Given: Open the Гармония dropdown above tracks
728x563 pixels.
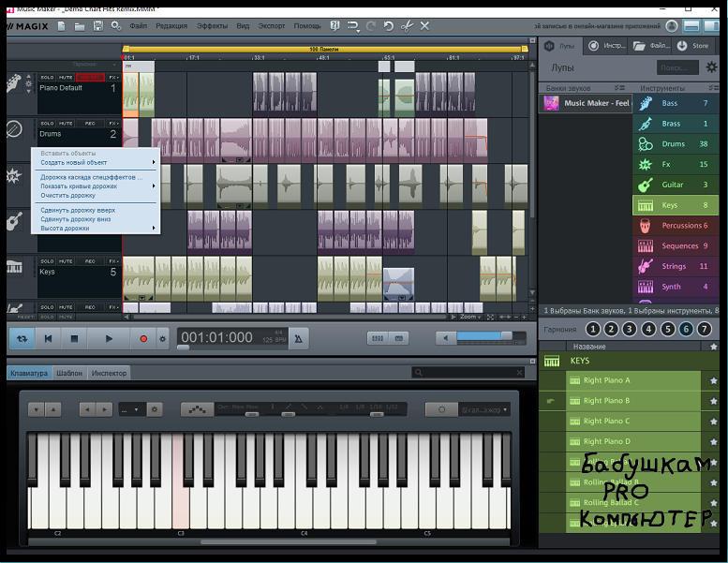Looking at the screenshot, I should pos(95,64).
